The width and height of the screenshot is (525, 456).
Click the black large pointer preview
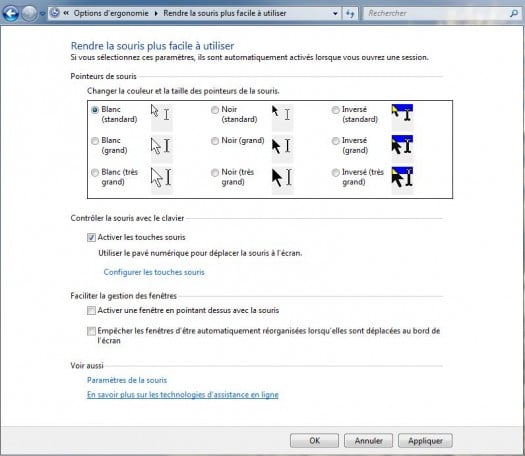(x=282, y=148)
